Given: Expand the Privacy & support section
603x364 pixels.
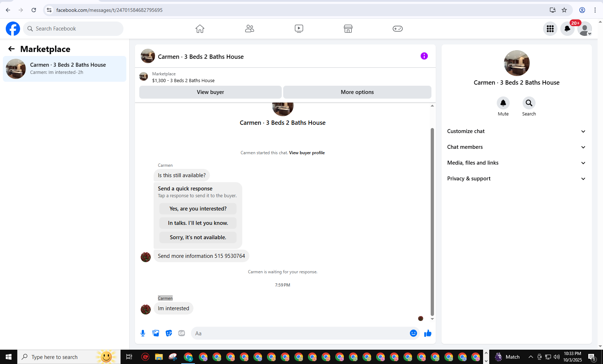Looking at the screenshot, I should pyautogui.click(x=516, y=179).
